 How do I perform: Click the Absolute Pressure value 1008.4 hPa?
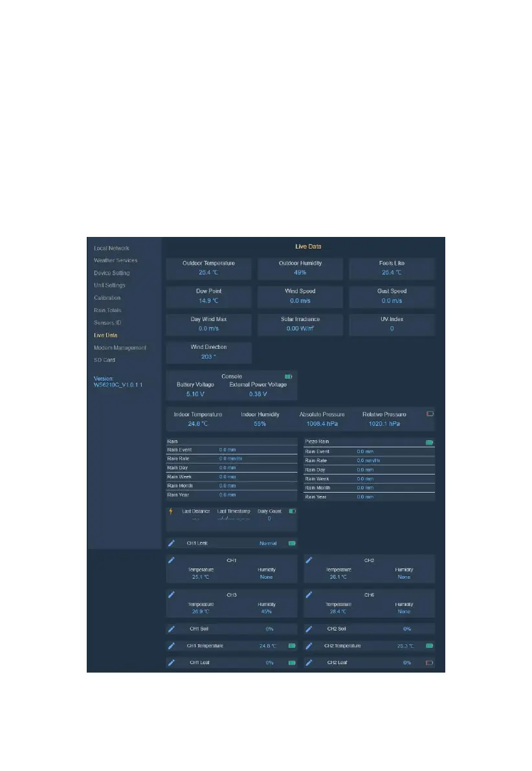(x=322, y=424)
